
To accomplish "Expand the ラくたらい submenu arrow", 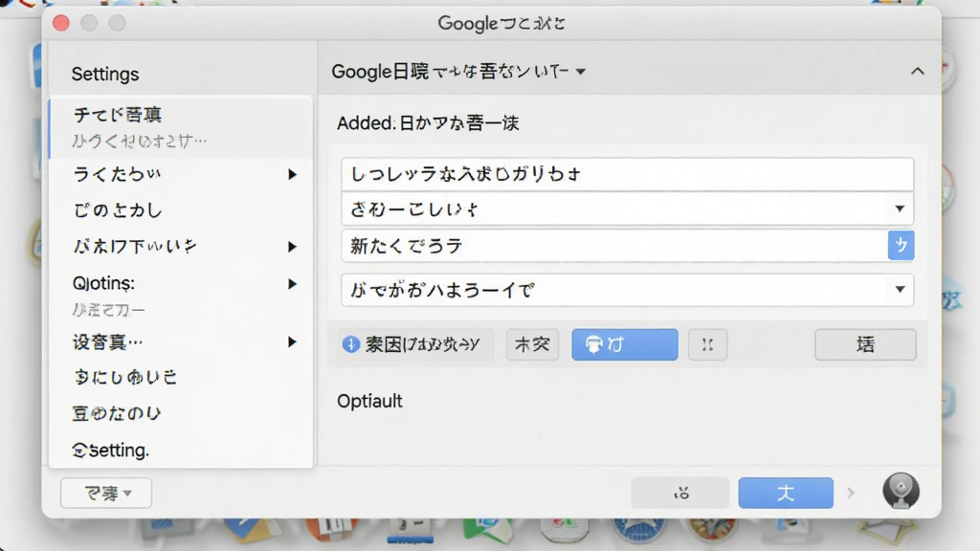I will tap(292, 174).
